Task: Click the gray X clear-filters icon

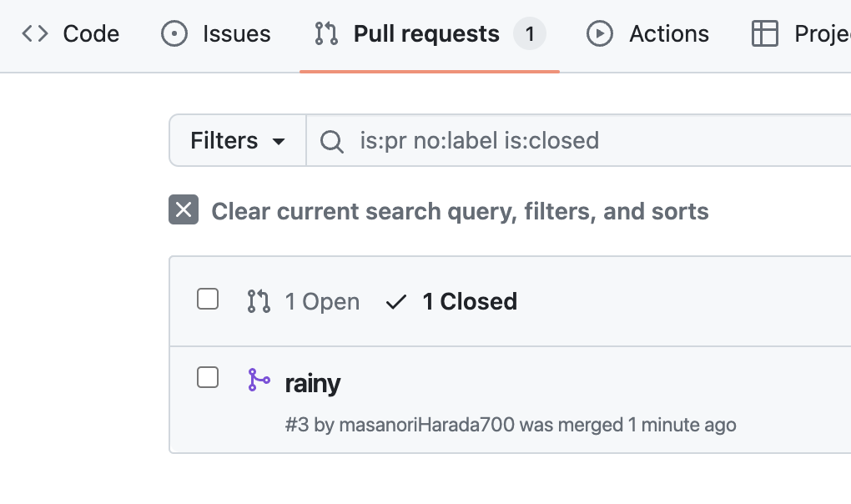Action: click(184, 209)
